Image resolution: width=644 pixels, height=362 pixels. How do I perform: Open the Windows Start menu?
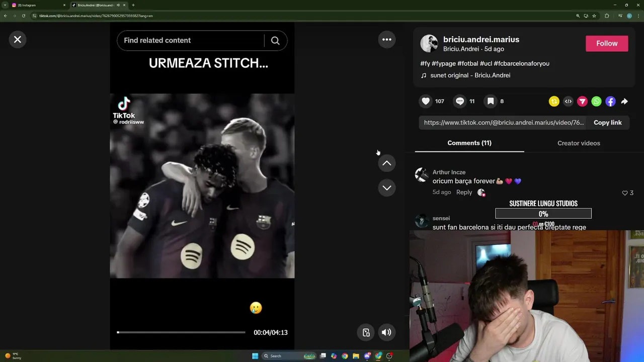(255, 356)
